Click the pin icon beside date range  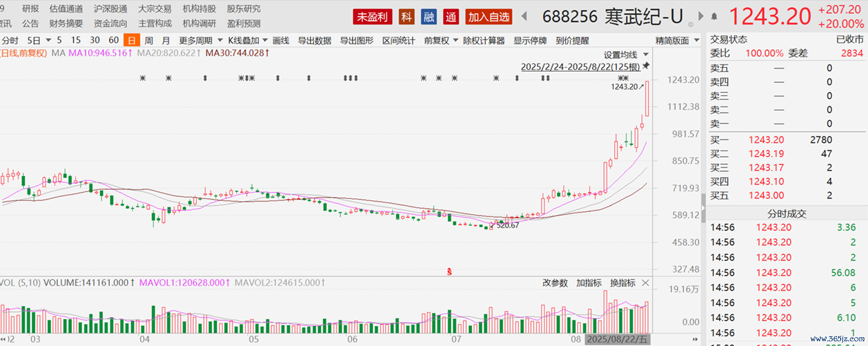click(646, 66)
